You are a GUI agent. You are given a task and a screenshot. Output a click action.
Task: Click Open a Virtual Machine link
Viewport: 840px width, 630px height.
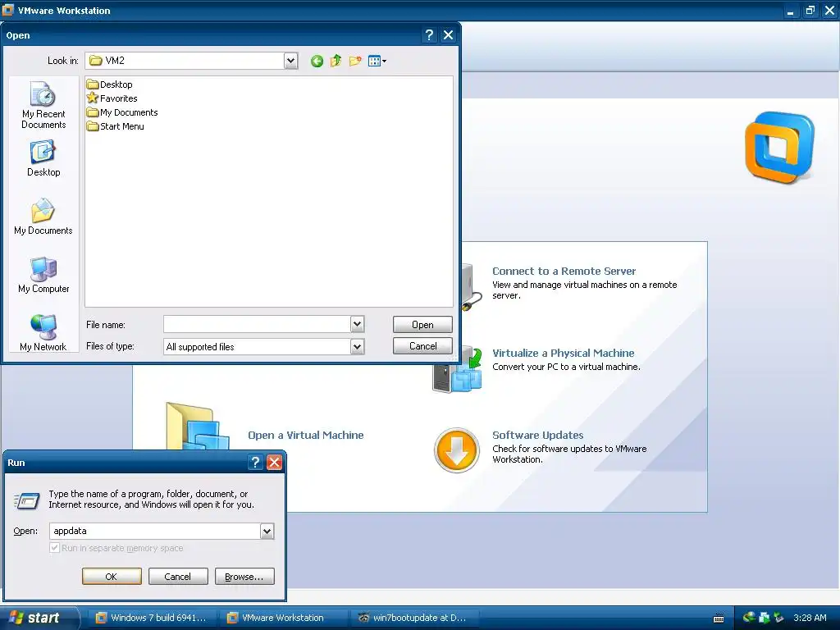[x=305, y=435]
